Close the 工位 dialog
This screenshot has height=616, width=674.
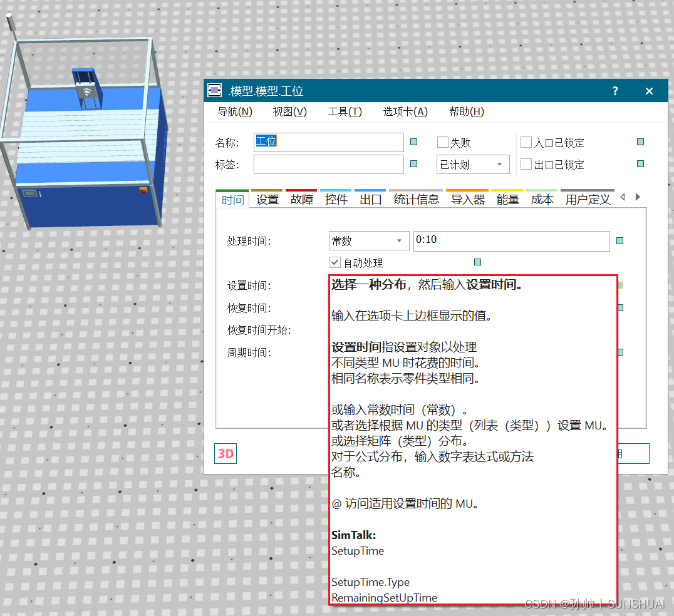[649, 91]
